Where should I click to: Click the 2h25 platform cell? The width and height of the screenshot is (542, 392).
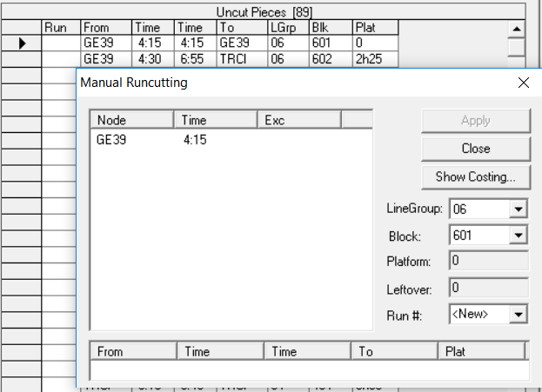[375, 59]
